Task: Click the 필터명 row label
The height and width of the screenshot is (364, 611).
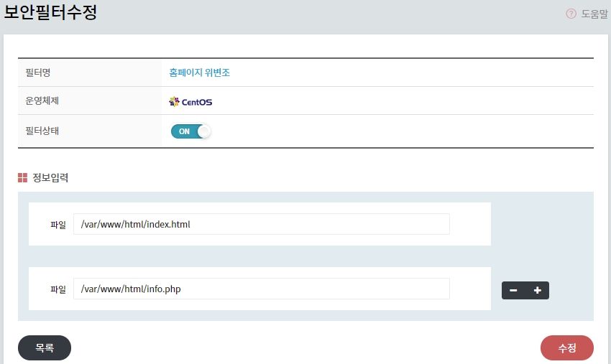Action: [37, 73]
